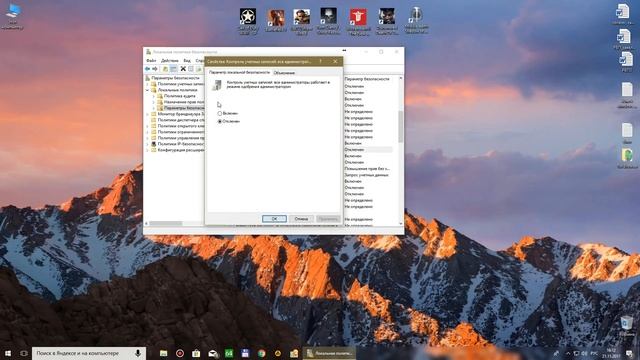
Task: Open the white star on black desktop shortcut
Action: click(248, 17)
